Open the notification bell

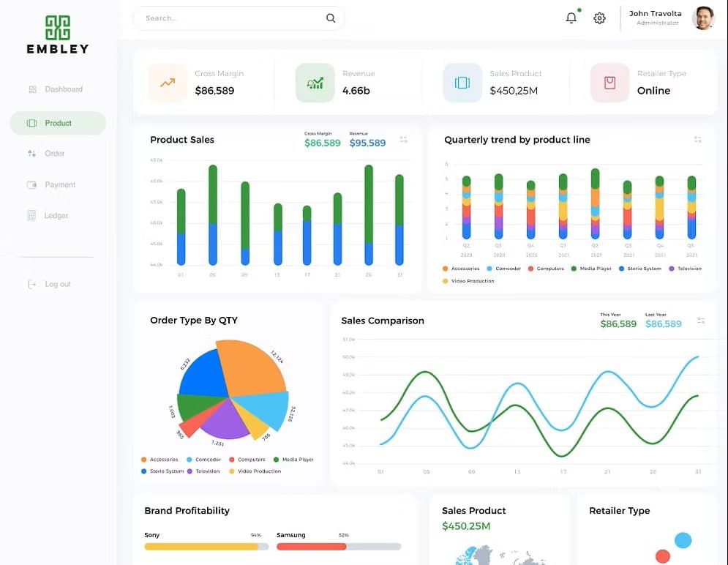point(571,18)
